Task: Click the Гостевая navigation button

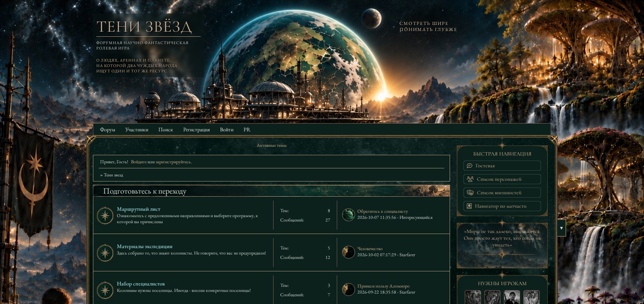Action: point(502,166)
